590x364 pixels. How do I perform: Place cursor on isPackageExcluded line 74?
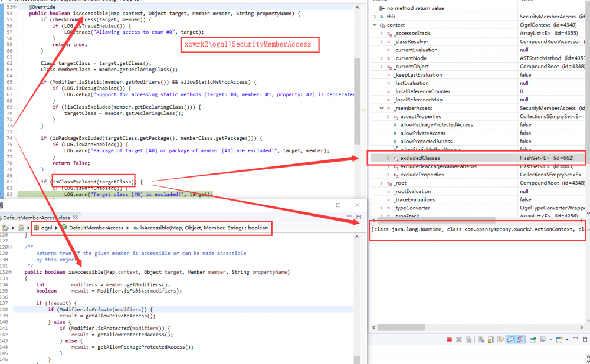point(151,138)
